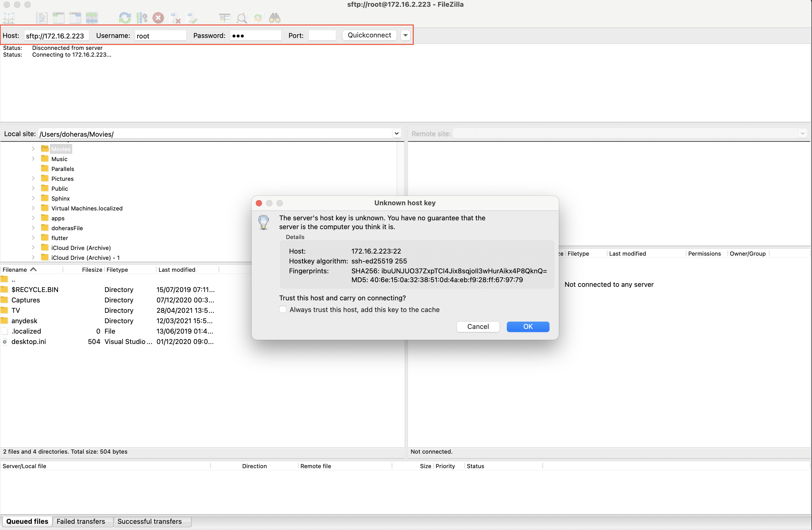
Task: Toggle processing of the transfer queue
Action: point(142,18)
